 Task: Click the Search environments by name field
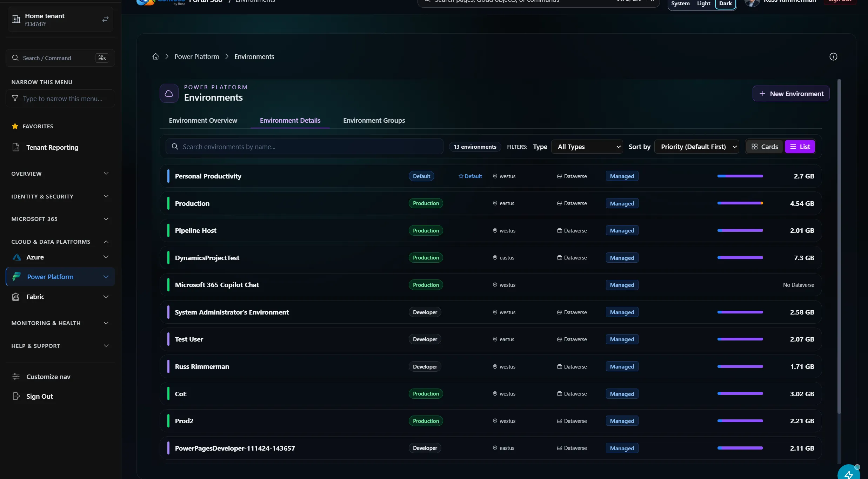pyautogui.click(x=304, y=147)
